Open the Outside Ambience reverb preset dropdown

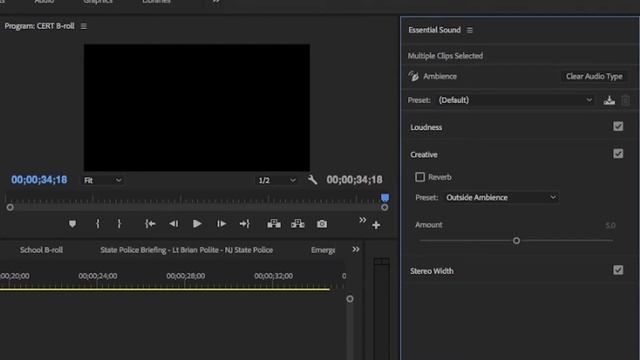[501, 198]
